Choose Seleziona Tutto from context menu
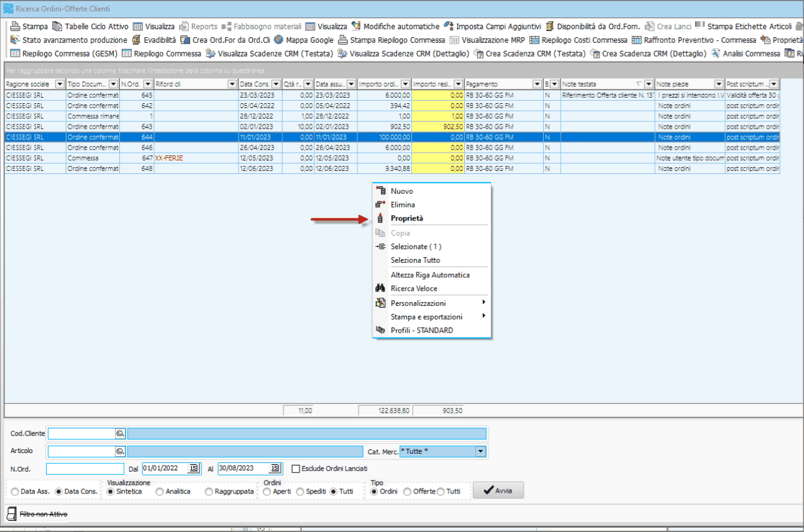 tap(432, 260)
